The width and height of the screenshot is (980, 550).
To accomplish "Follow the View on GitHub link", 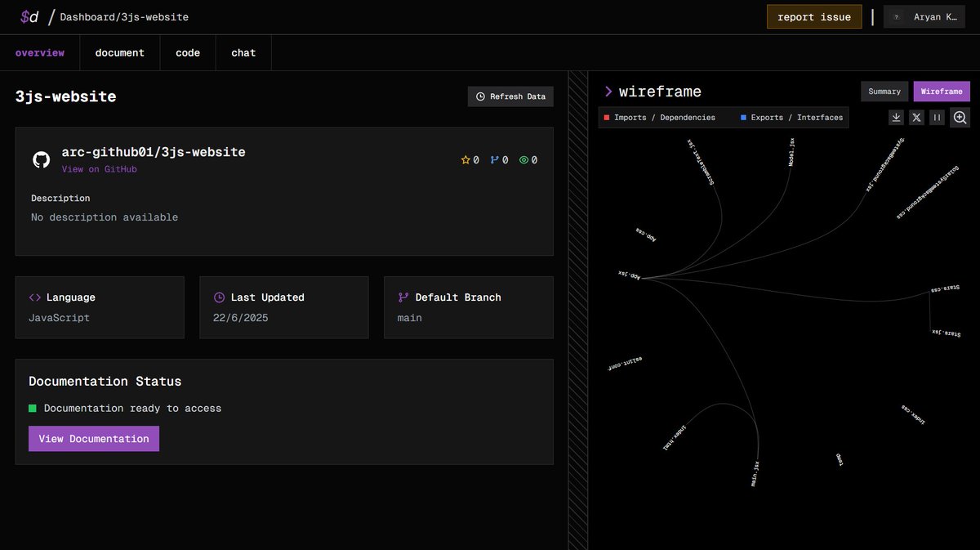I will coord(99,169).
